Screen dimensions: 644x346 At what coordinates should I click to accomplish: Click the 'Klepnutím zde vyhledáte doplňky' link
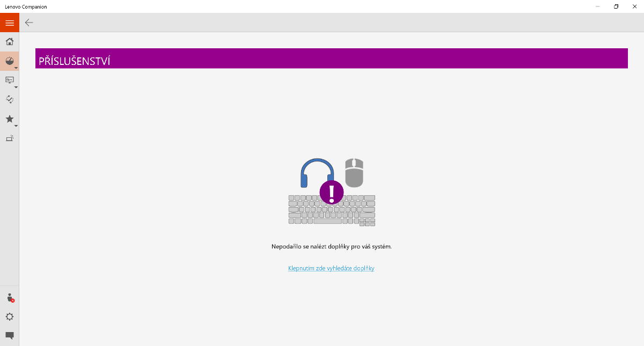[331, 268]
